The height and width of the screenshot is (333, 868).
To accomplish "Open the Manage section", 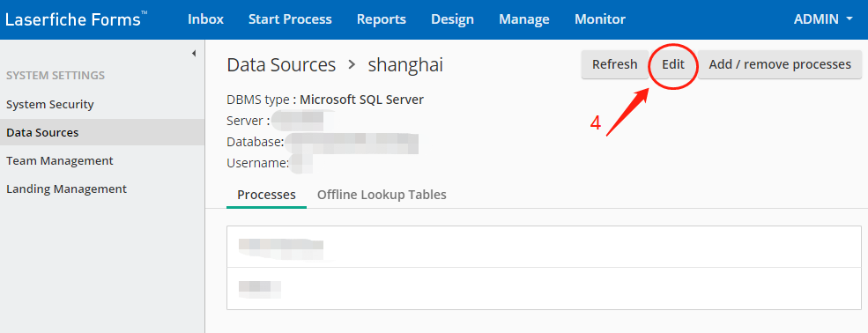I will (524, 19).
